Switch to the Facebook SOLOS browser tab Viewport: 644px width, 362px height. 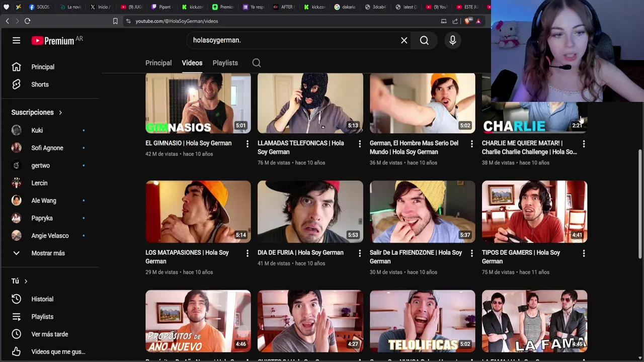(39, 7)
